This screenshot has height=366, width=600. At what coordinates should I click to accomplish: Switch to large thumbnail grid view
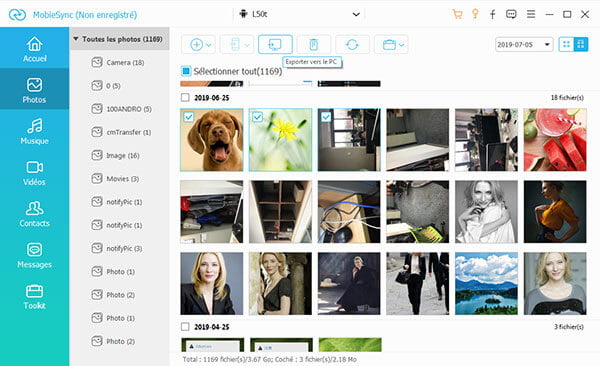coord(581,44)
